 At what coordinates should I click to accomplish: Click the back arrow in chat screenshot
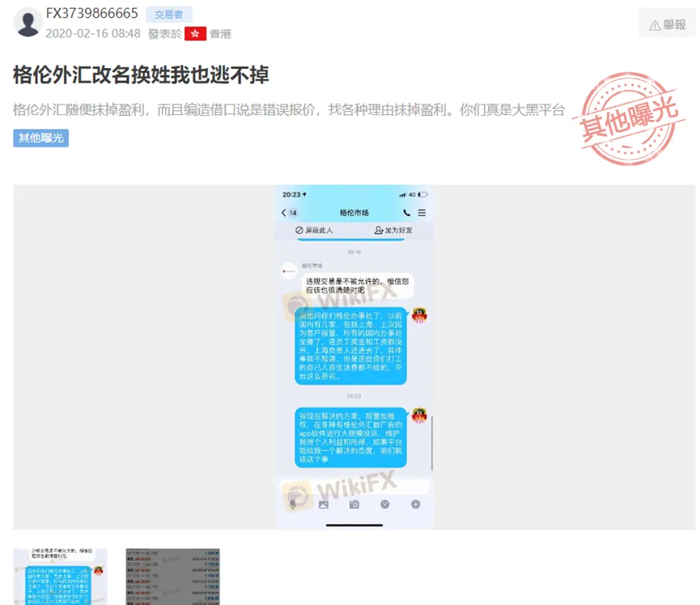click(283, 213)
